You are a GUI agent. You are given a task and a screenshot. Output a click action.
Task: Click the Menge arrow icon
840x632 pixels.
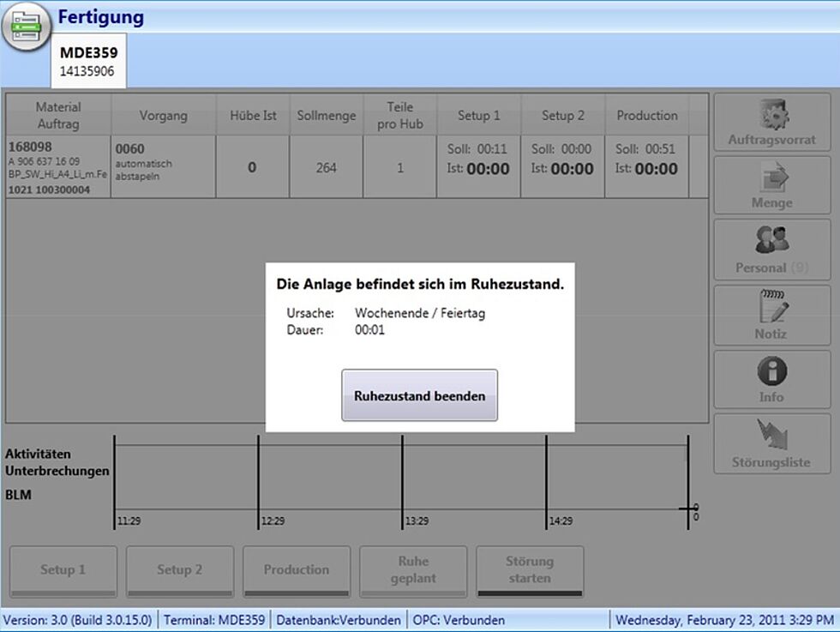click(x=771, y=178)
